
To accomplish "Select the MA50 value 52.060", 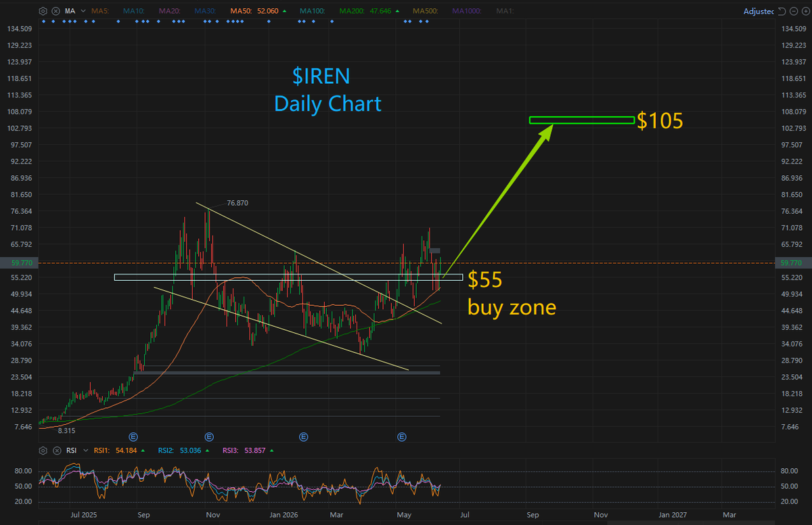I will [x=269, y=11].
